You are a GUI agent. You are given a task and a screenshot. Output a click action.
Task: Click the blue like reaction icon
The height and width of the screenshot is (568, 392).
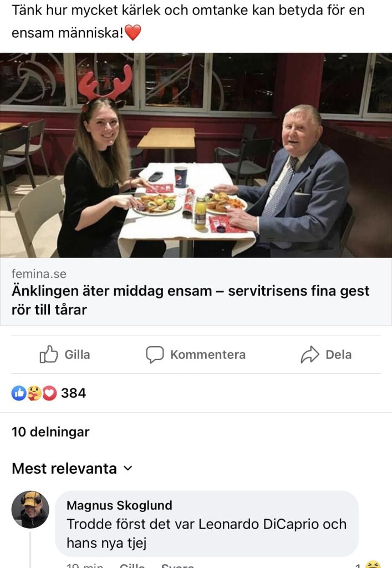click(x=19, y=393)
